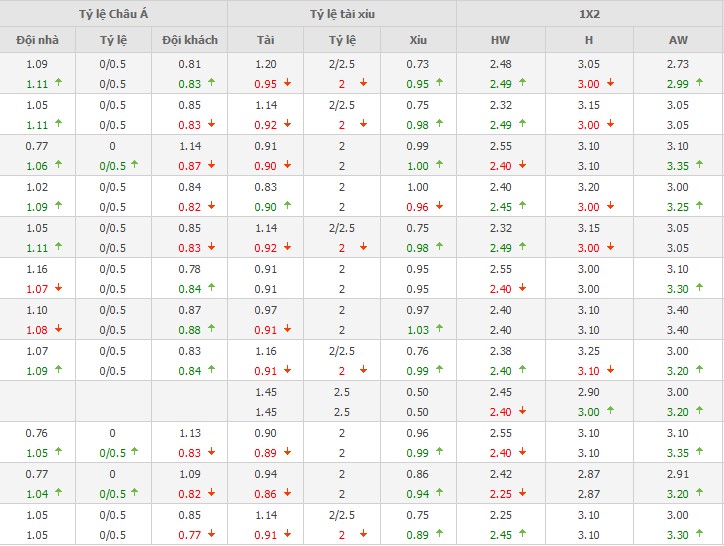Click the green up arrow beside 1.03
This screenshot has height=546, width=724.
tap(434, 329)
